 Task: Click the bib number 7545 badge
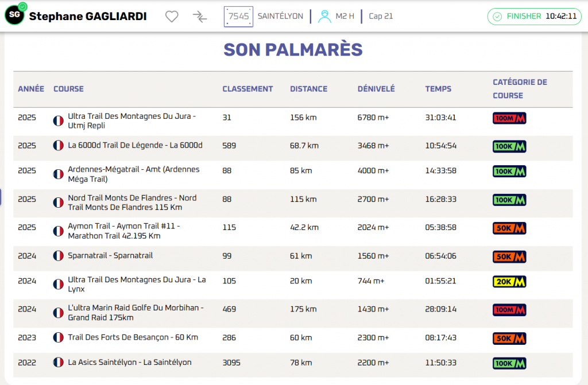coord(238,16)
